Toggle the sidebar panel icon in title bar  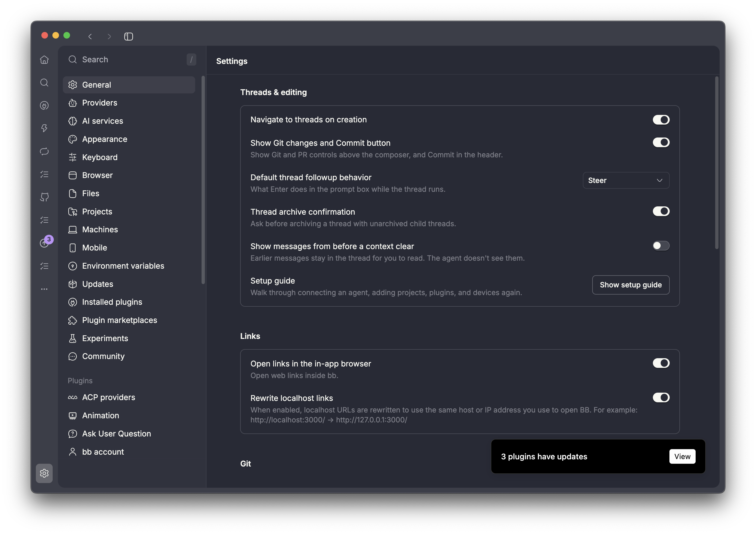point(128,36)
